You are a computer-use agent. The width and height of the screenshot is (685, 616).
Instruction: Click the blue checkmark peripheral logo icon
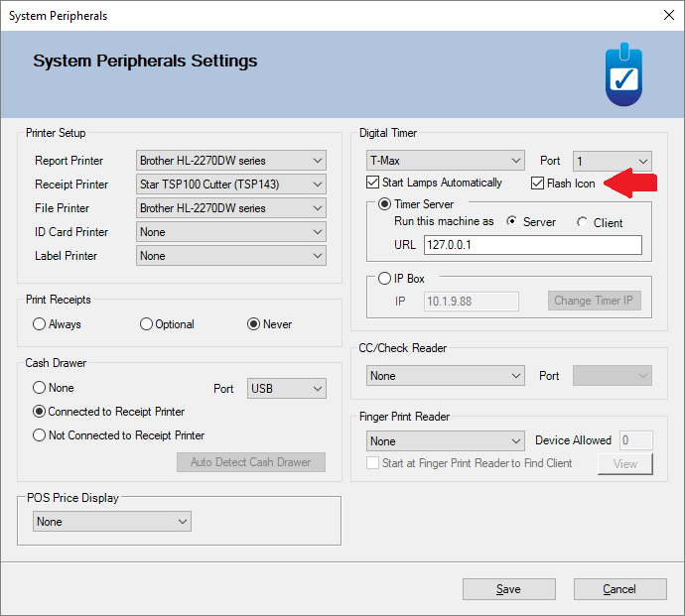coord(623,74)
